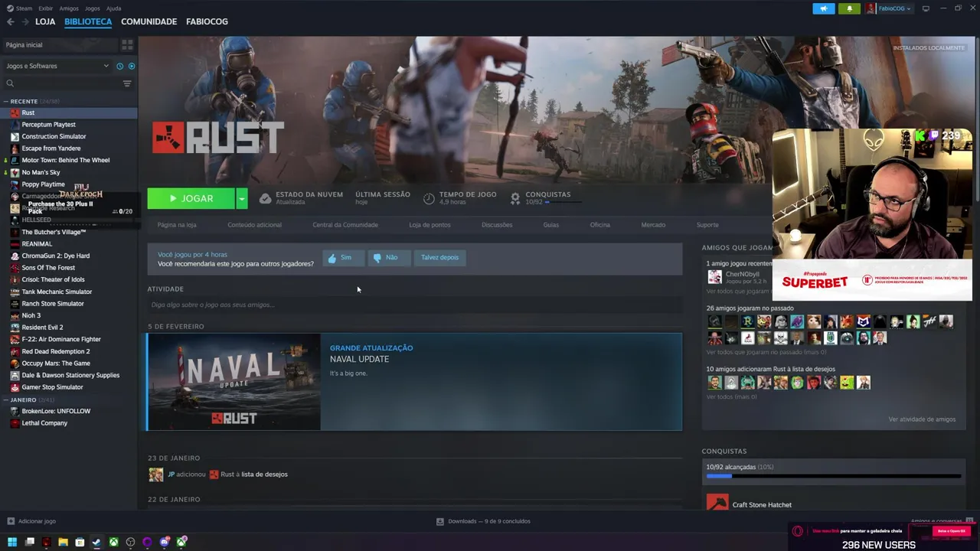Collapse the RECENTE section
The width and height of the screenshot is (980, 551).
coord(6,101)
